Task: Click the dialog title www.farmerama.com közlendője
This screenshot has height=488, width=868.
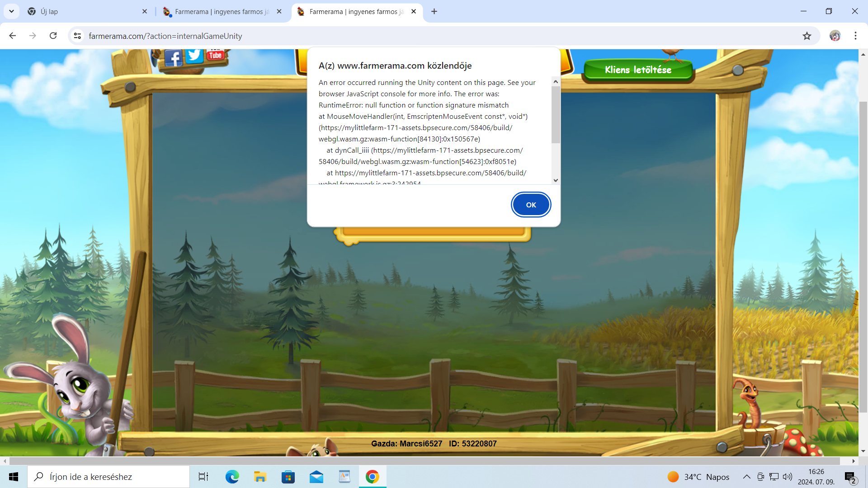Action: pyautogui.click(x=395, y=66)
